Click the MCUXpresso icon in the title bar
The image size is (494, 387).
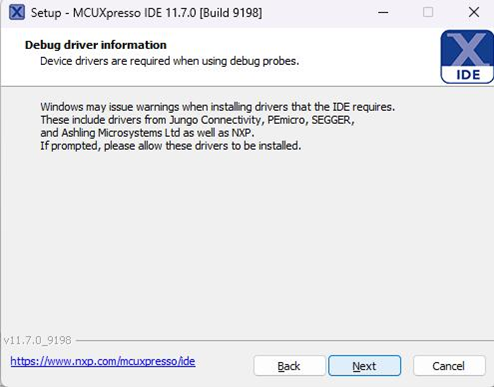point(17,13)
